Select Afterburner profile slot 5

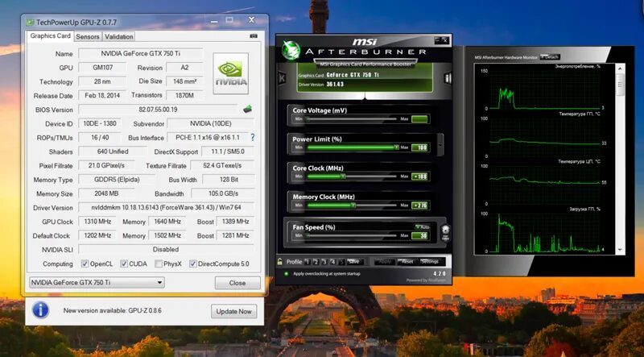(x=341, y=262)
